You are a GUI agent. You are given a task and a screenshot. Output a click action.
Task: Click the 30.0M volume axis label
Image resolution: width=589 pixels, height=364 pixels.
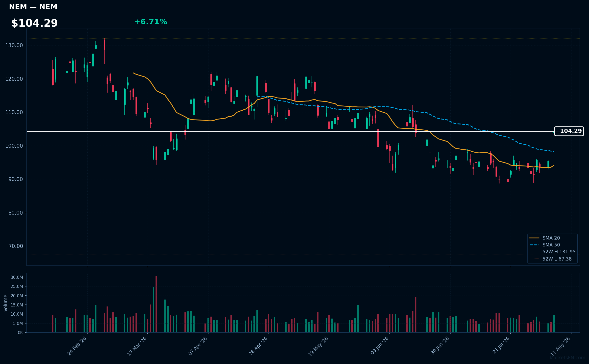click(17, 277)
